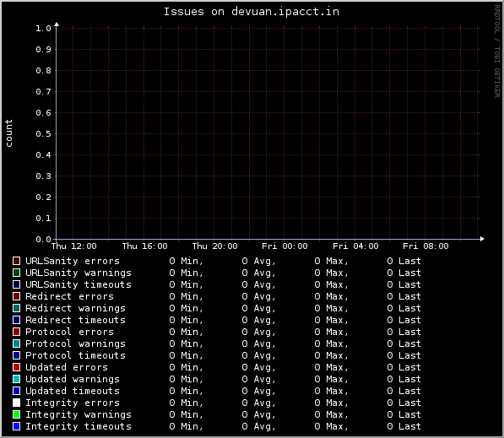The height and width of the screenshot is (438, 504).
Task: Click the 'Protocol timeouts' legend label
Action: (x=75, y=355)
